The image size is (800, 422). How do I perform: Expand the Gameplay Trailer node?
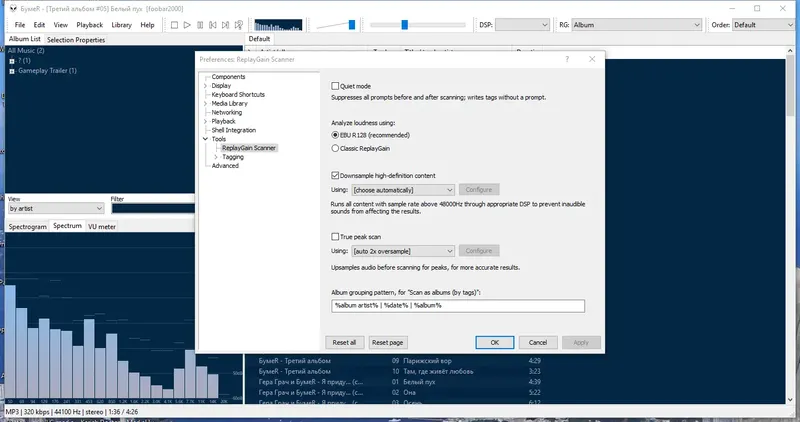pyautogui.click(x=12, y=71)
